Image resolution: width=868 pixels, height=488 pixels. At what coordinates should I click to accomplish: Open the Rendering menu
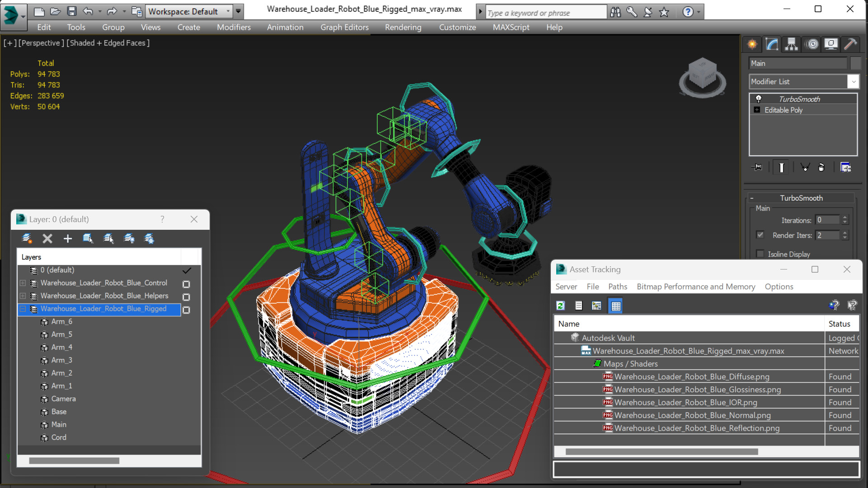point(403,27)
